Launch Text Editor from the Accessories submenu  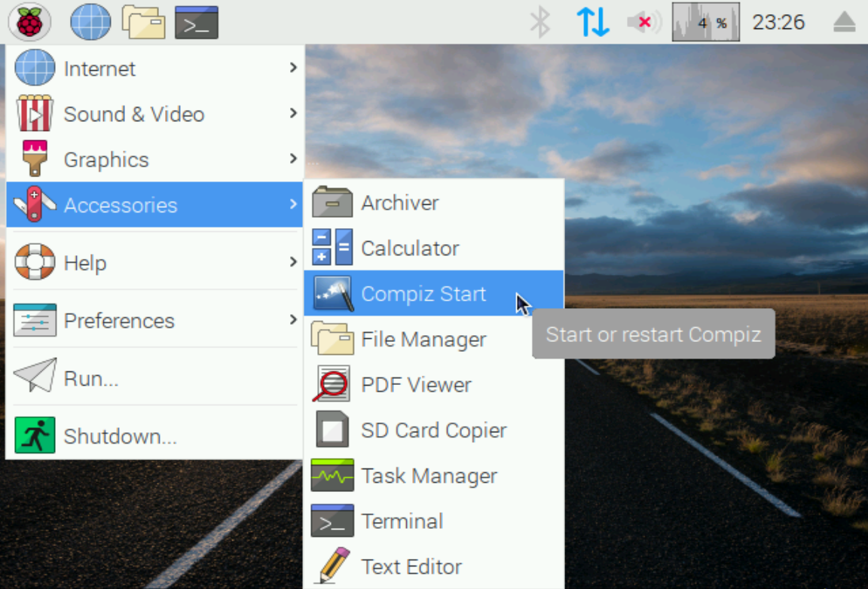pos(434,566)
